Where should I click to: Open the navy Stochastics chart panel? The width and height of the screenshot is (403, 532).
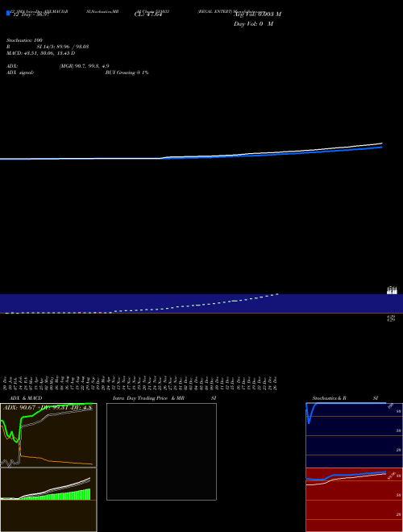[x=354, y=435]
